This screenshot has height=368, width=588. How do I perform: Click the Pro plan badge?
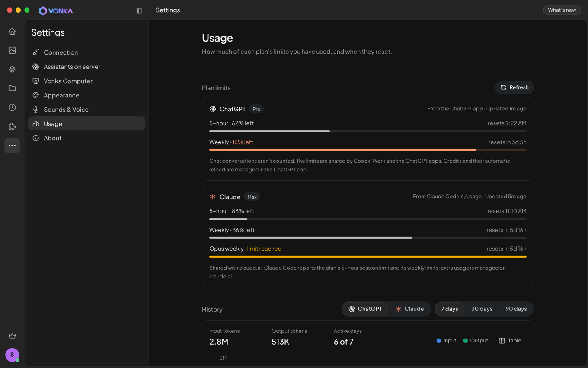click(x=256, y=109)
